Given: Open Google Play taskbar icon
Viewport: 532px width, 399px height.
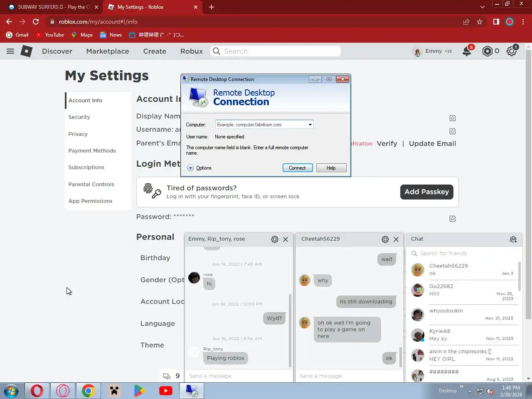Looking at the screenshot, I should pyautogui.click(x=140, y=391).
